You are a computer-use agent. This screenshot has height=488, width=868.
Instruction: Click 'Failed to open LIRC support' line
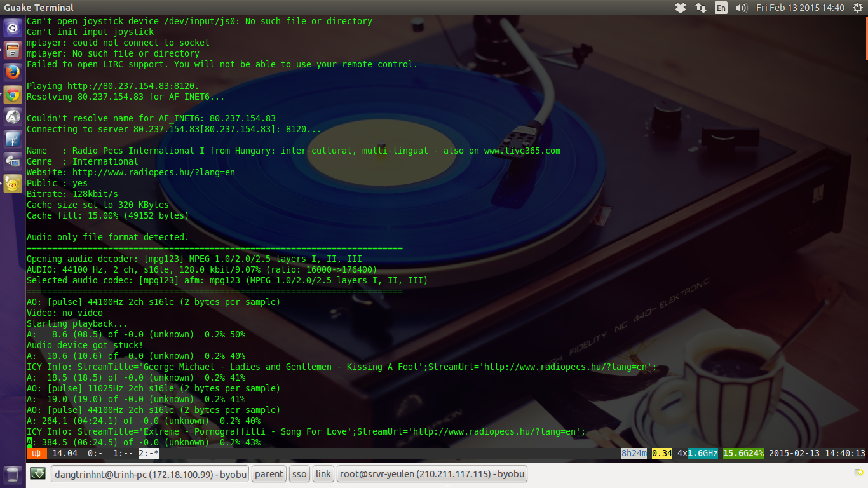pos(222,64)
